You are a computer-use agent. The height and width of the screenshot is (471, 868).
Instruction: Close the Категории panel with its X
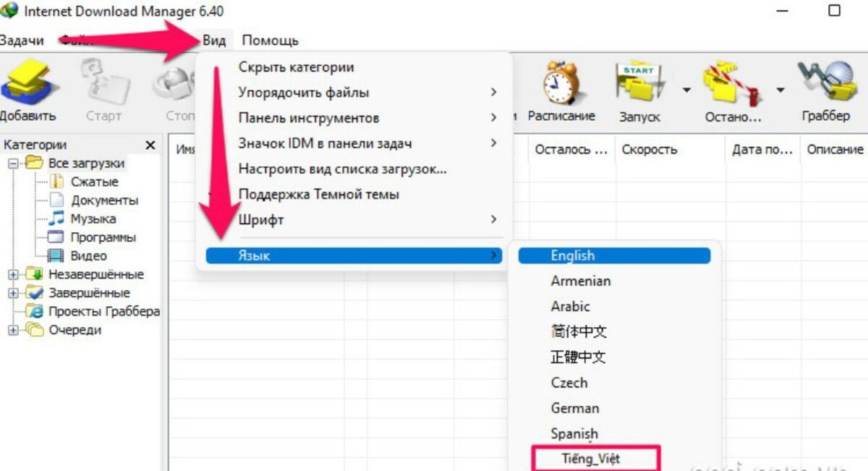150,145
